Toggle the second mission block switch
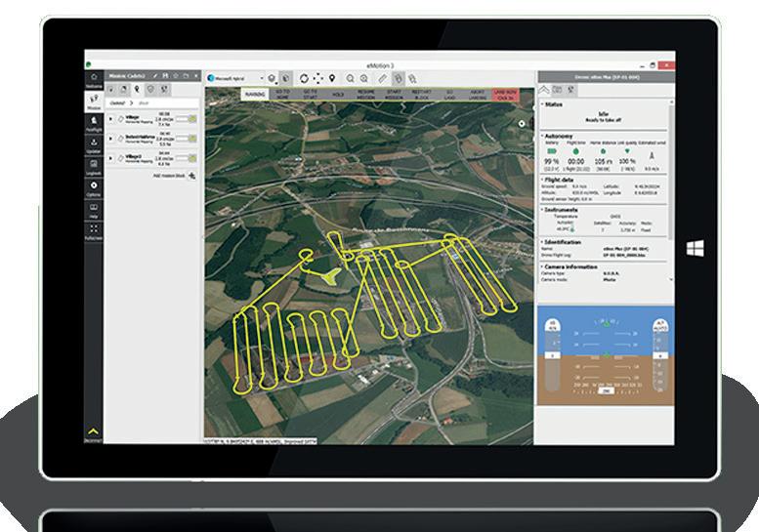This screenshot has width=759, height=532. pyautogui.click(x=187, y=139)
